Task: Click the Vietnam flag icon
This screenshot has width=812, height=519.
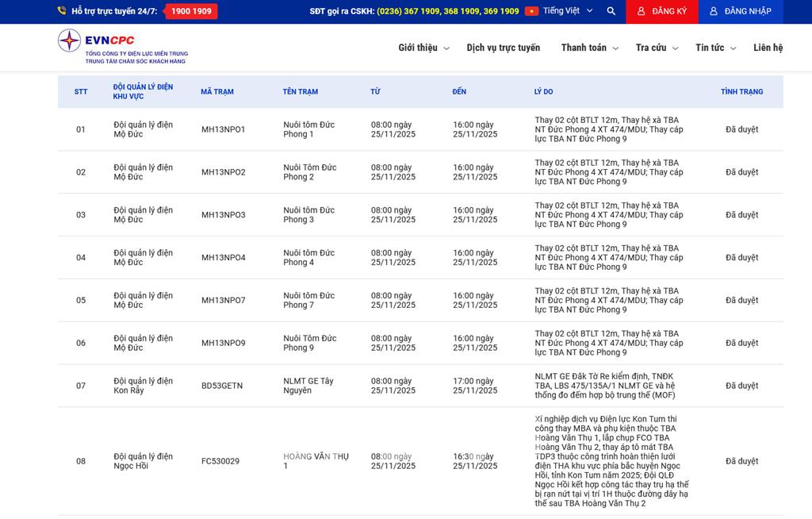Action: point(531,11)
